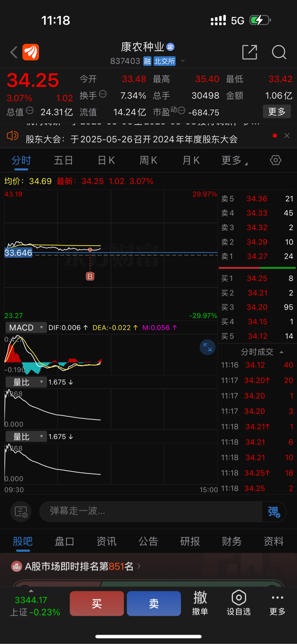The width and height of the screenshot is (297, 644).
Task: Tap the 上证 3344.17 index readout
Action: pos(34,606)
